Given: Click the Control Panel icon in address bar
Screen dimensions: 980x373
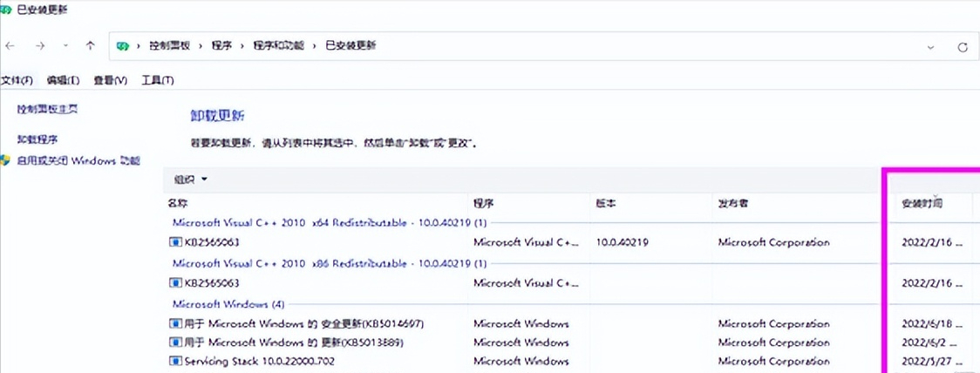Looking at the screenshot, I should pyautogui.click(x=123, y=45).
